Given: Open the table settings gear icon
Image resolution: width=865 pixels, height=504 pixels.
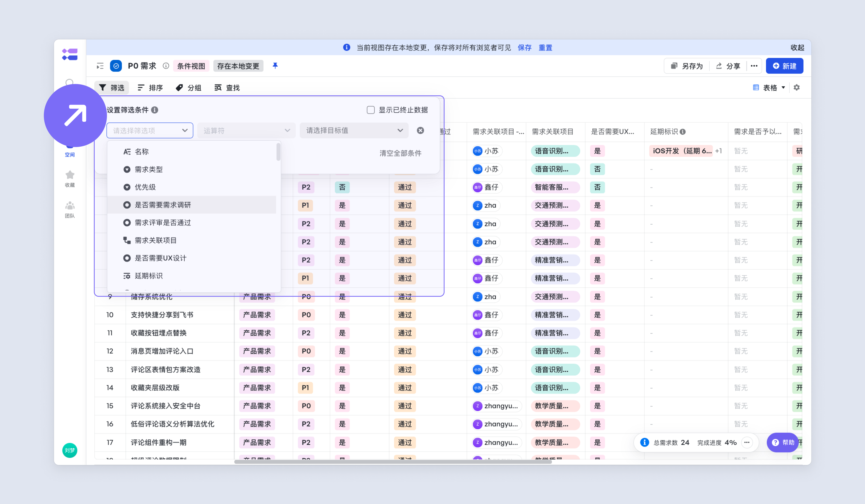Looking at the screenshot, I should point(796,87).
